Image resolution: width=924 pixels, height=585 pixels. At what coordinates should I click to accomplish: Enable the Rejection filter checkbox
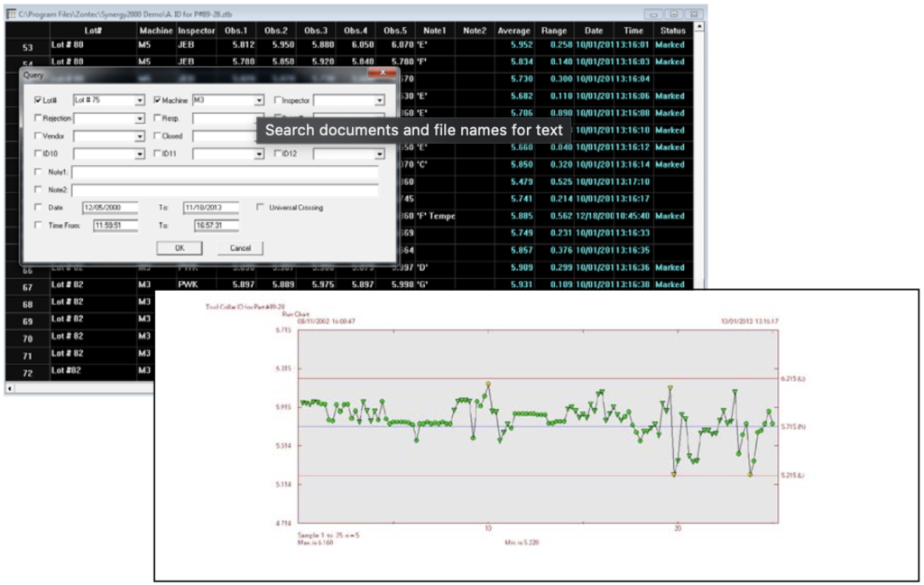tap(38, 118)
